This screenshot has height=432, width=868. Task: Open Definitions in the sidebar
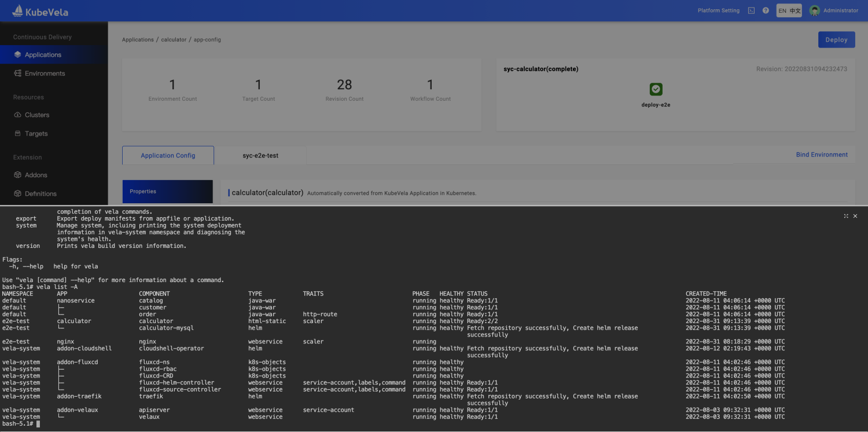(41, 193)
